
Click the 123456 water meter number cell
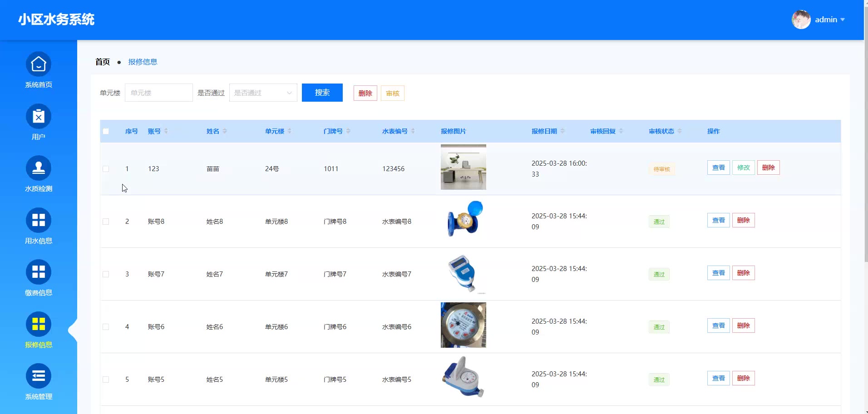pos(393,169)
